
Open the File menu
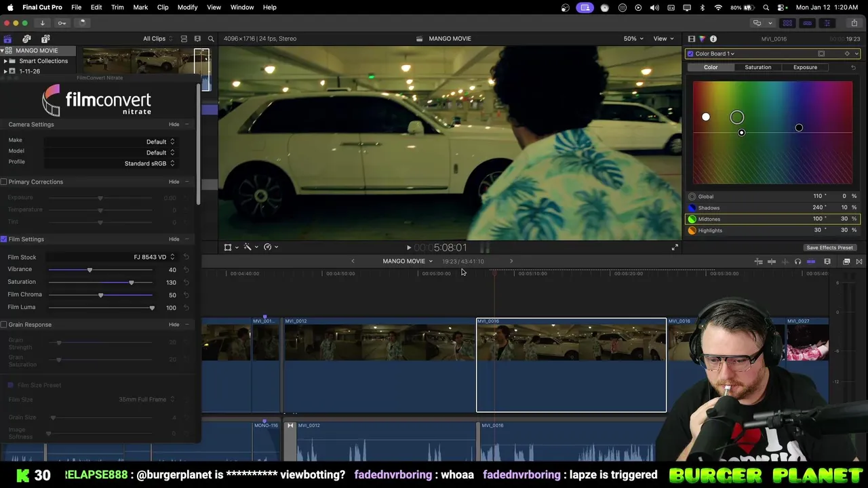76,7
